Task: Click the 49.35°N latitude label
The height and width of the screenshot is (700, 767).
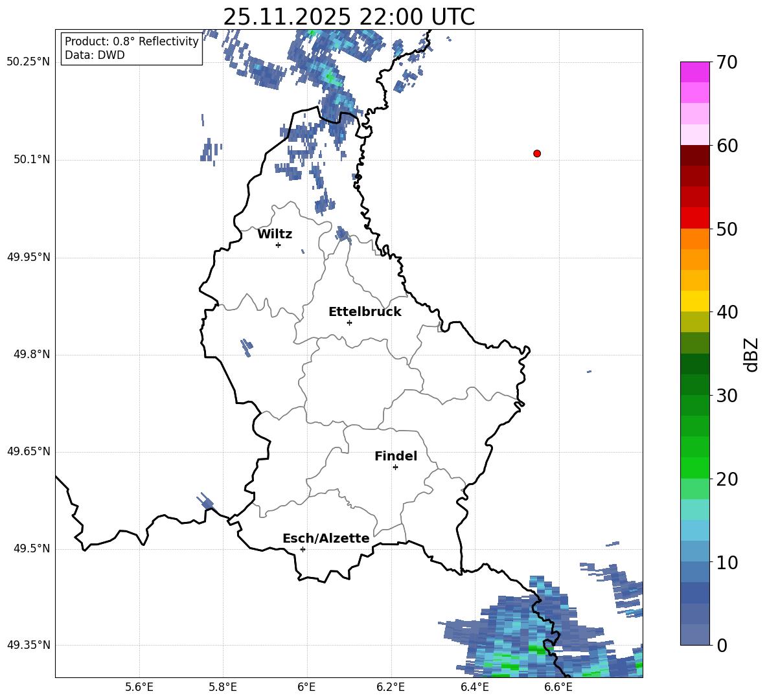Action: pyautogui.click(x=28, y=645)
